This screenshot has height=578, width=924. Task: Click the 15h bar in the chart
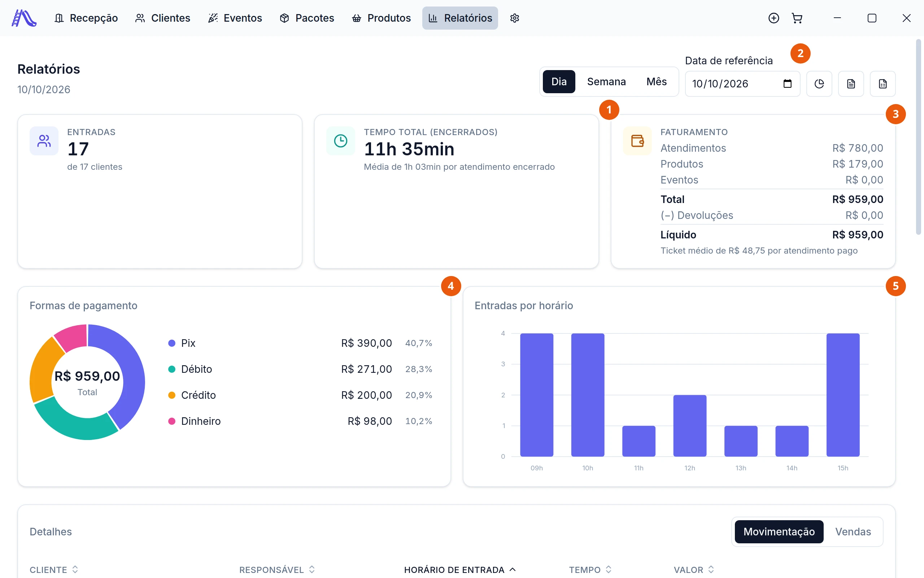point(843,395)
